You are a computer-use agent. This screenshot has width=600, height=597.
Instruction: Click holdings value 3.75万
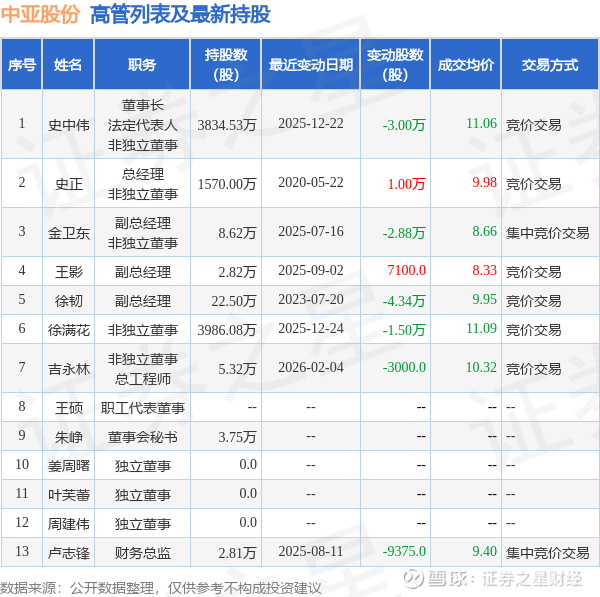(237, 437)
